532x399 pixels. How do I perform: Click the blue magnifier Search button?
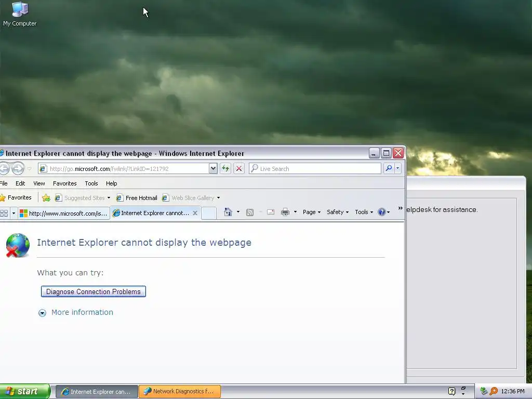[389, 168]
